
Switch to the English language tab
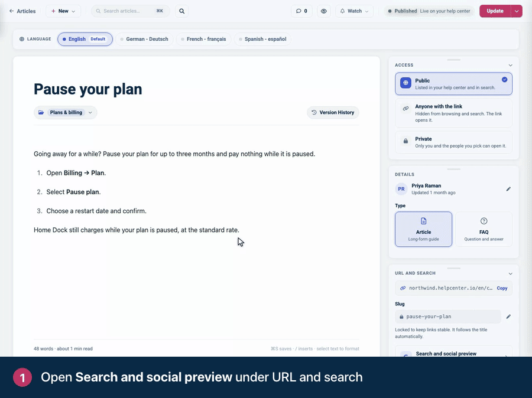click(85, 39)
